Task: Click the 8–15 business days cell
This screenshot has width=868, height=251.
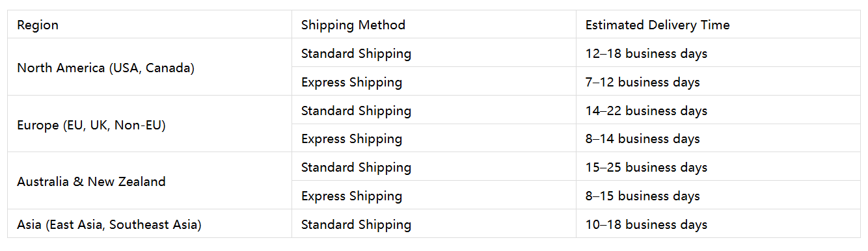Action: [718, 196]
